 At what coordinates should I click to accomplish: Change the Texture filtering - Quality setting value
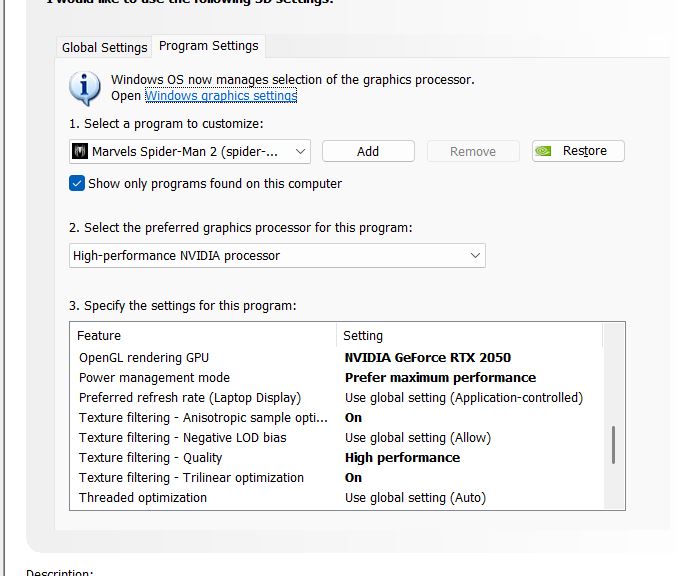pyautogui.click(x=402, y=457)
